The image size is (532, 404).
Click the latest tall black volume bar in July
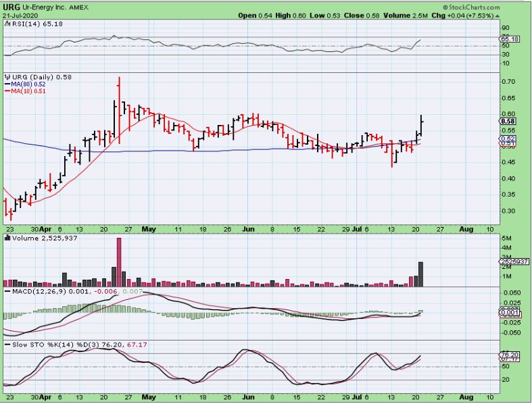[420, 274]
